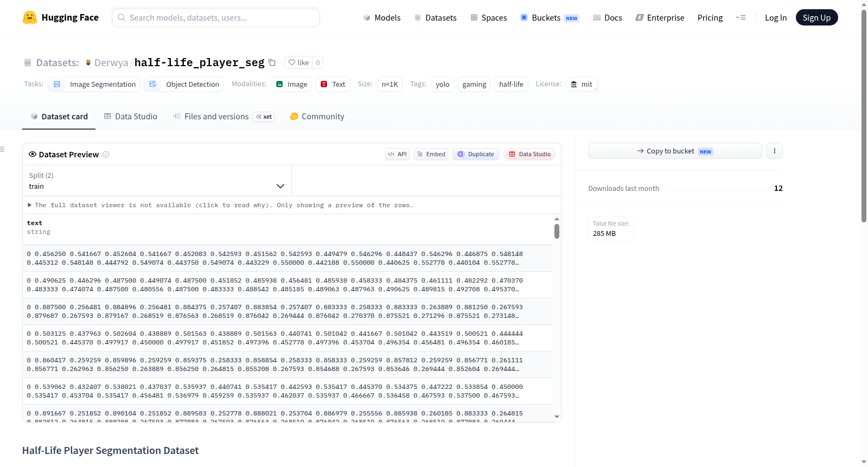Open Models in the top navigation
868x467 pixels.
[382, 17]
